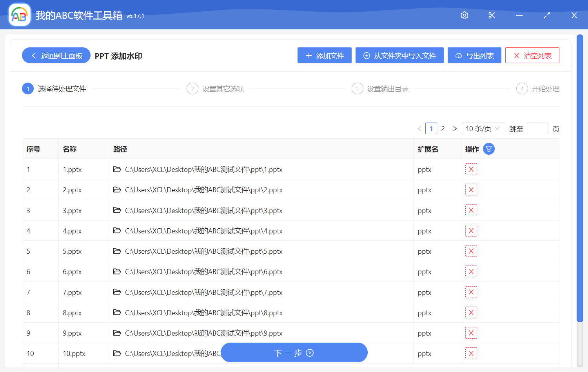Viewport: 588px width, 372px height.
Task: Click 从文件夹中导入文件 button
Action: click(x=399, y=56)
